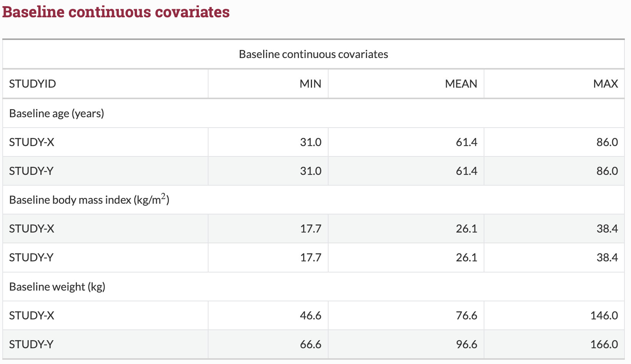Image resolution: width=631 pixels, height=364 pixels.
Task: Click the "Baseline body mass index" group row
Action: [x=89, y=200]
